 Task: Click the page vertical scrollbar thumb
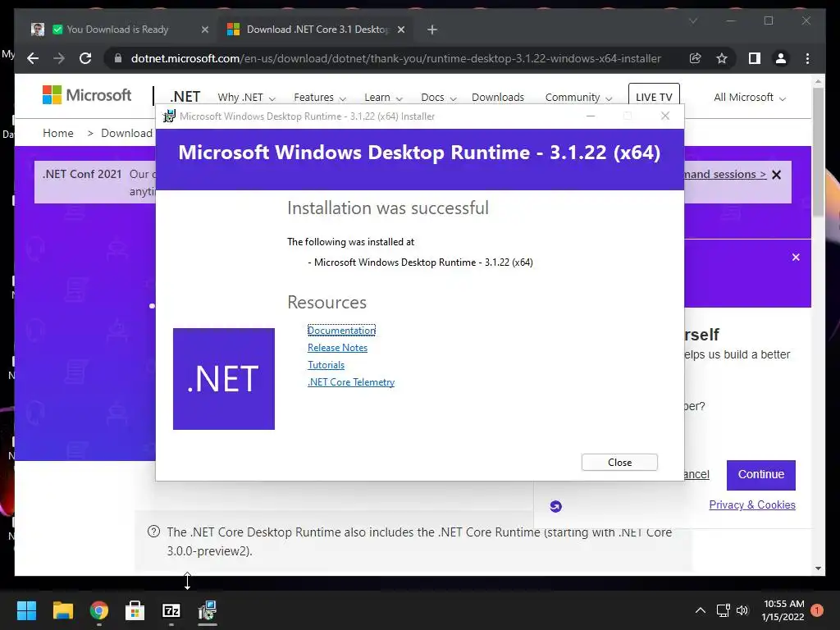coord(818,152)
